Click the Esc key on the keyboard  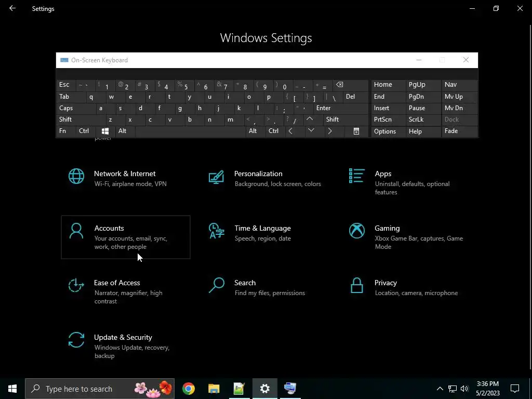point(66,85)
